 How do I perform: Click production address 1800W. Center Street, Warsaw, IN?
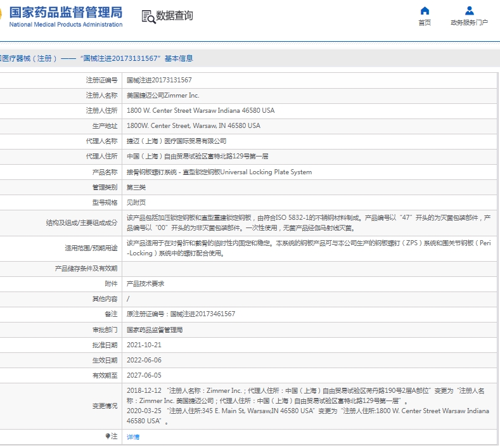tap(193, 125)
